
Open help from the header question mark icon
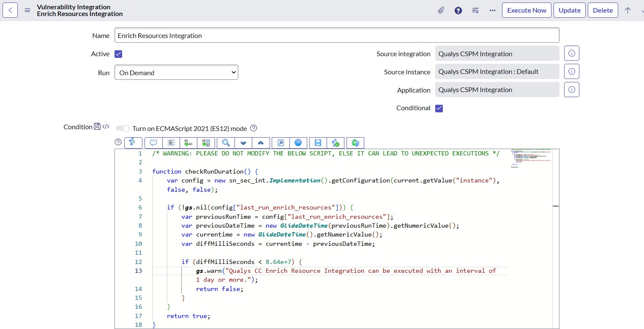458,11
